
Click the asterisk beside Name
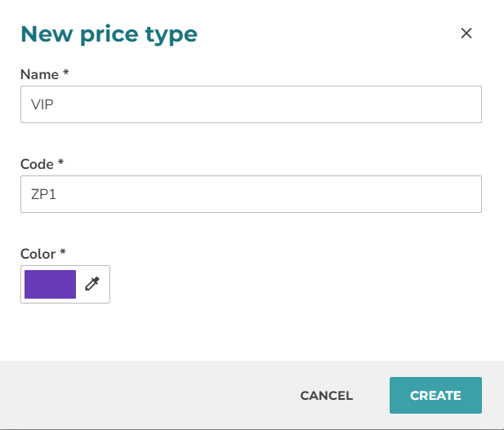pos(66,72)
